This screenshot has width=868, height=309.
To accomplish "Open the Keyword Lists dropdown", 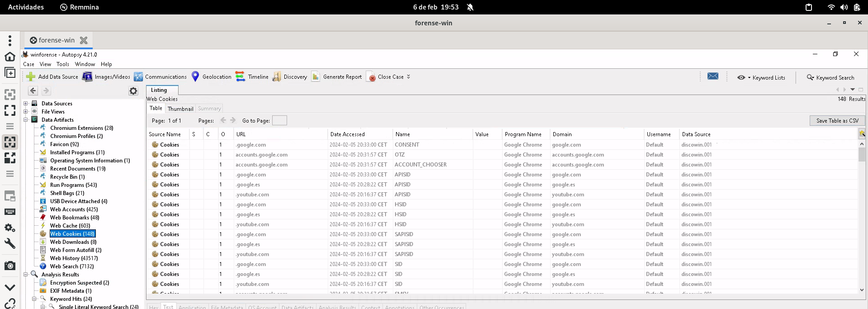I will tap(761, 77).
